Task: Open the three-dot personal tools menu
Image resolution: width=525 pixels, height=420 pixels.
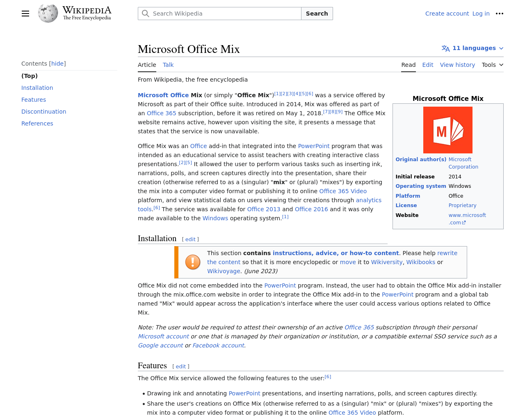Action: [499, 14]
